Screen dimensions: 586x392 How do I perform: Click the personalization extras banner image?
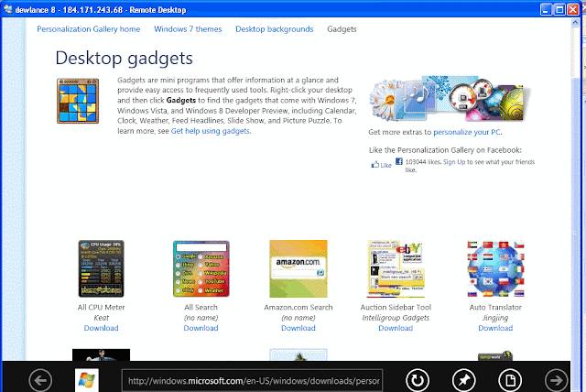450,99
